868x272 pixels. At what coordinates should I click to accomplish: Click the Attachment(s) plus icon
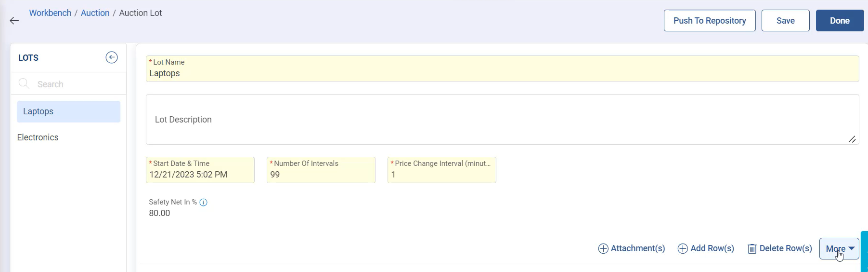click(x=603, y=249)
